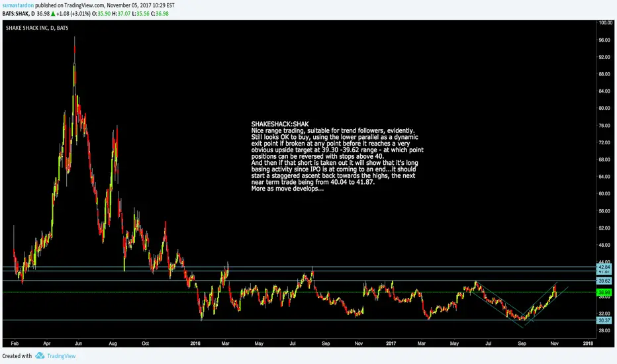Click the +1.08 (+3.01%) change value
617x364 pixels.
[x=73, y=14]
